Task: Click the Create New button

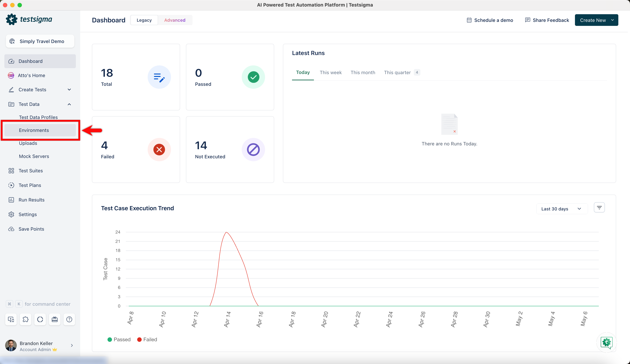Action: [x=596, y=20]
